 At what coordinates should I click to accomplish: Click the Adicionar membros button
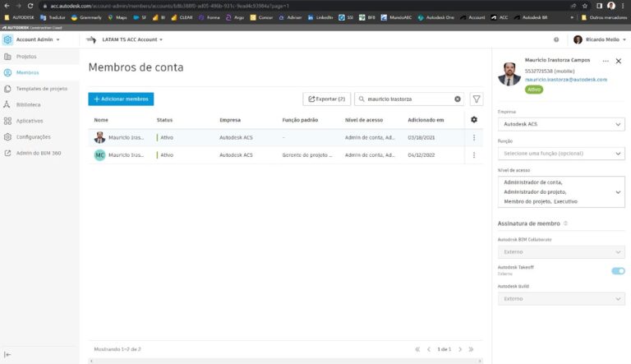[x=121, y=99]
